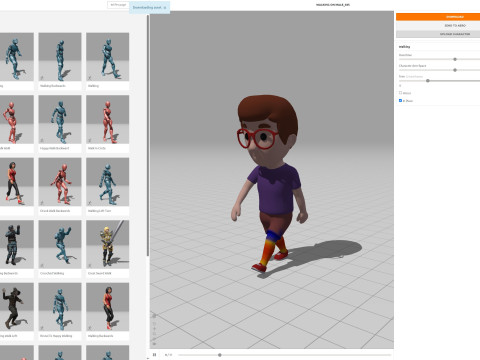Pause the animation playback
The image size is (480, 360).
pyautogui.click(x=154, y=355)
